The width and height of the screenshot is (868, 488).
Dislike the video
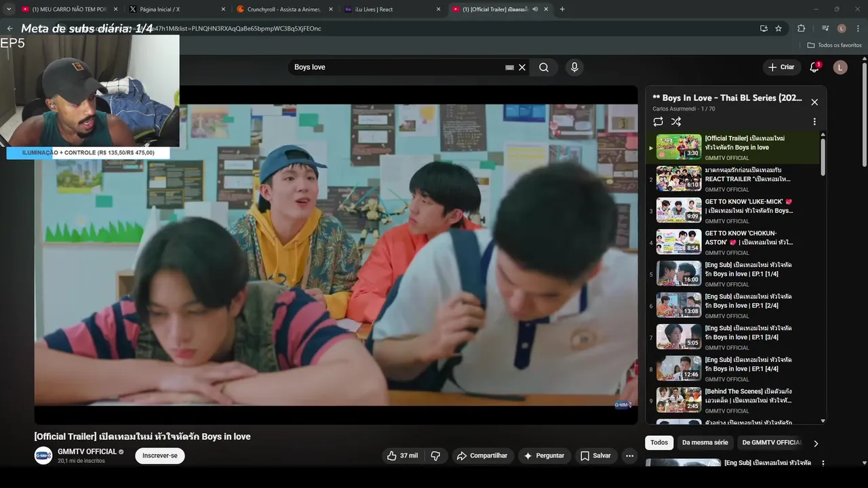[x=435, y=455]
